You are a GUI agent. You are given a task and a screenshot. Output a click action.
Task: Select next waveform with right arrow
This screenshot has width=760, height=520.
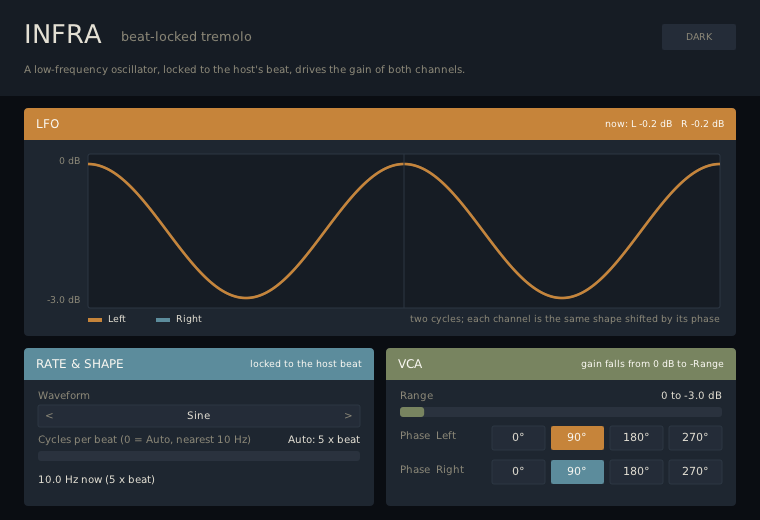point(348,416)
